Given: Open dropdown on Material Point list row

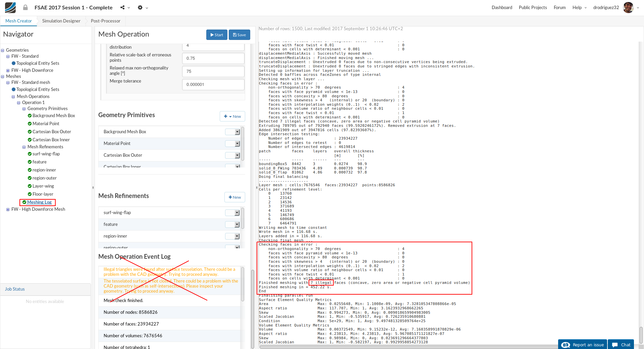Looking at the screenshot, I should (x=237, y=144).
